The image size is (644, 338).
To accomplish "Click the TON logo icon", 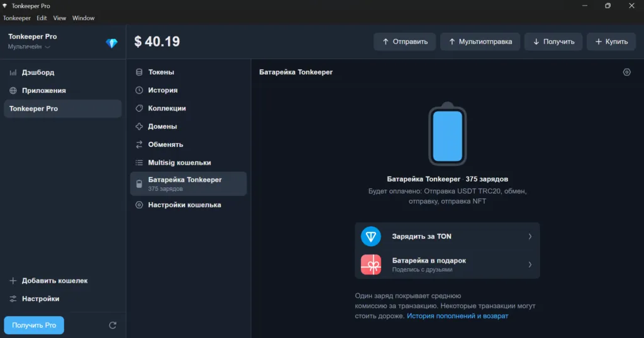I will 371,236.
